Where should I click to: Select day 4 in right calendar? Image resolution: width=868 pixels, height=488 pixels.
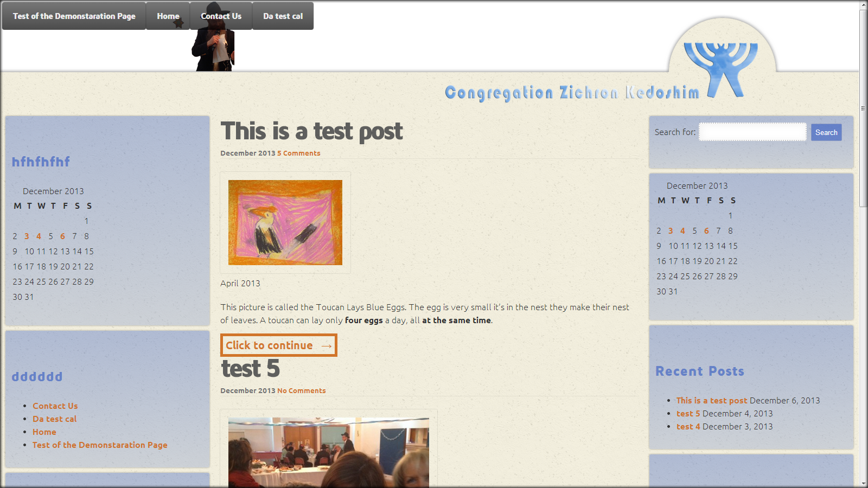(x=682, y=231)
